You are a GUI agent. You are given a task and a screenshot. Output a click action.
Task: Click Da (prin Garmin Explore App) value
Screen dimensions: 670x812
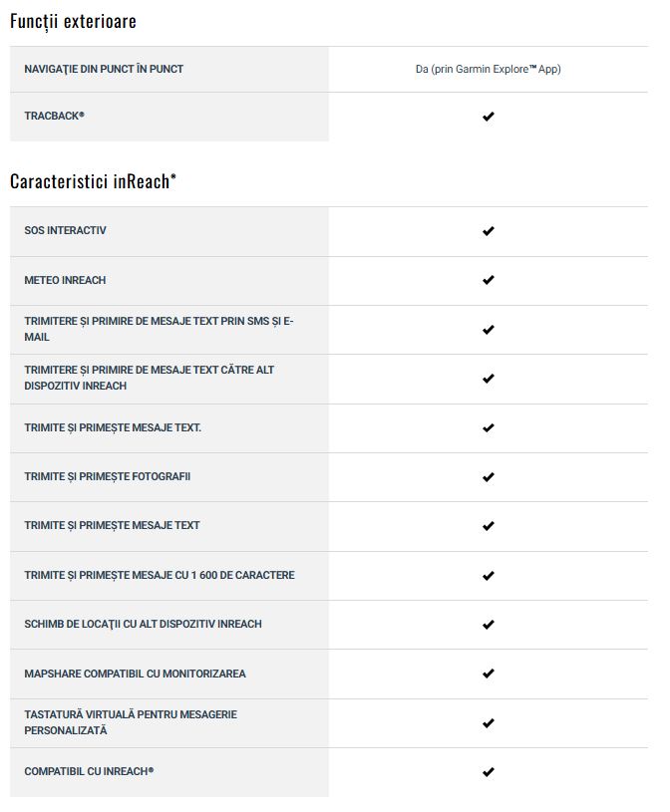[x=489, y=69]
